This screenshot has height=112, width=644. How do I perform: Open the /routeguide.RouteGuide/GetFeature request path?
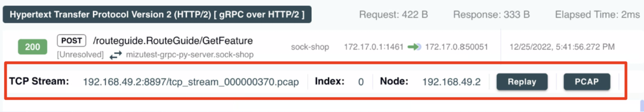pyautogui.click(x=173, y=41)
